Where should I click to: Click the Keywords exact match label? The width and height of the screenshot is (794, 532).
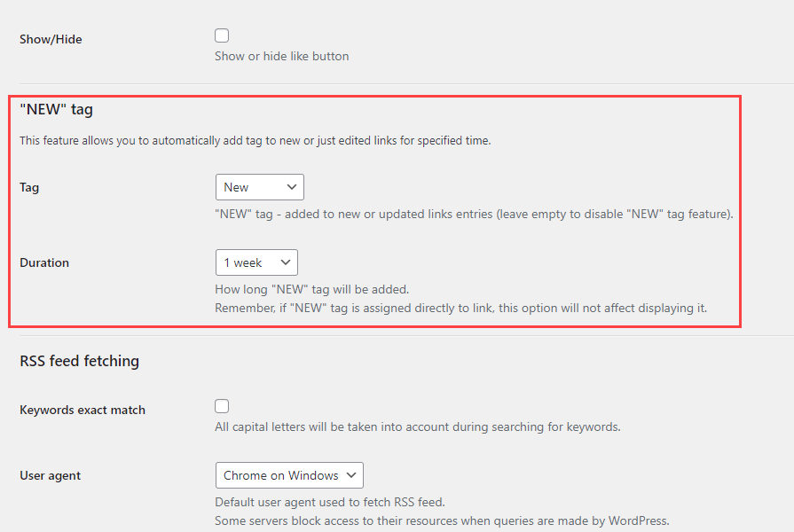point(83,411)
